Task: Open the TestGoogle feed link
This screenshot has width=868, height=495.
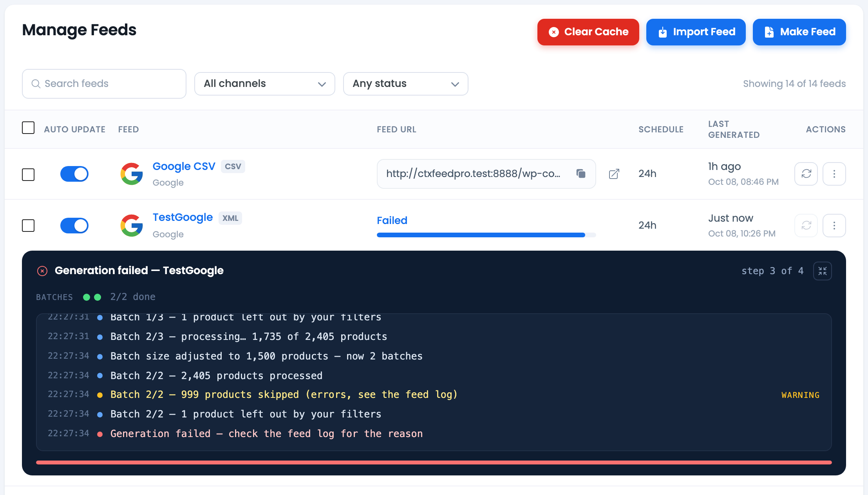Action: click(183, 217)
